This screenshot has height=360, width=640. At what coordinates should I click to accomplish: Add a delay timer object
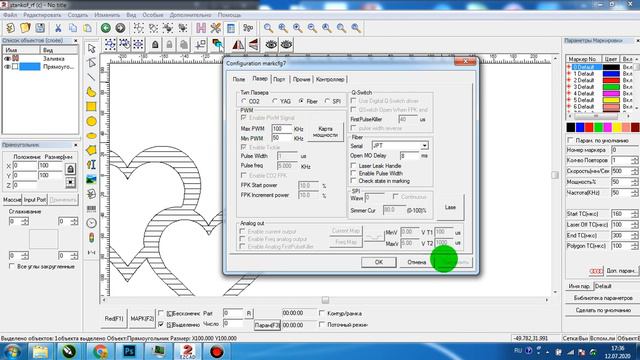click(91, 223)
